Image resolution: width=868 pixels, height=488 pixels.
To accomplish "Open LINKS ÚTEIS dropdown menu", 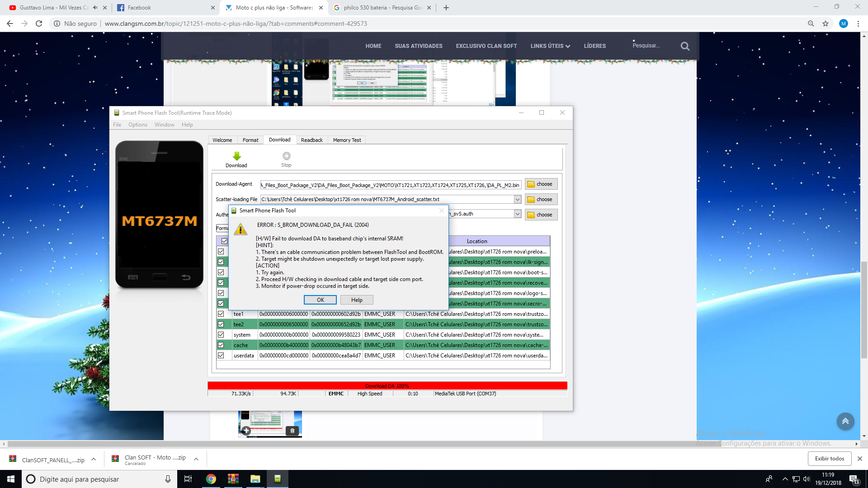I will [550, 46].
